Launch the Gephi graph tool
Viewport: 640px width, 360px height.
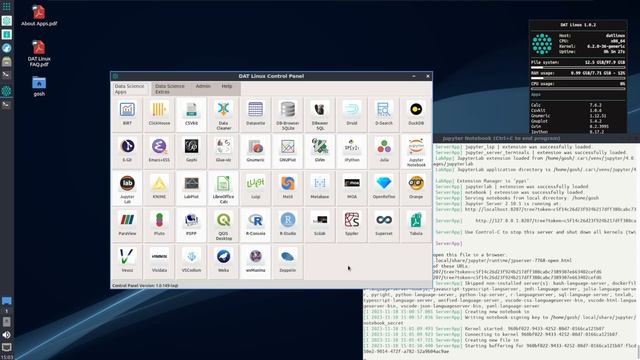[191, 151]
